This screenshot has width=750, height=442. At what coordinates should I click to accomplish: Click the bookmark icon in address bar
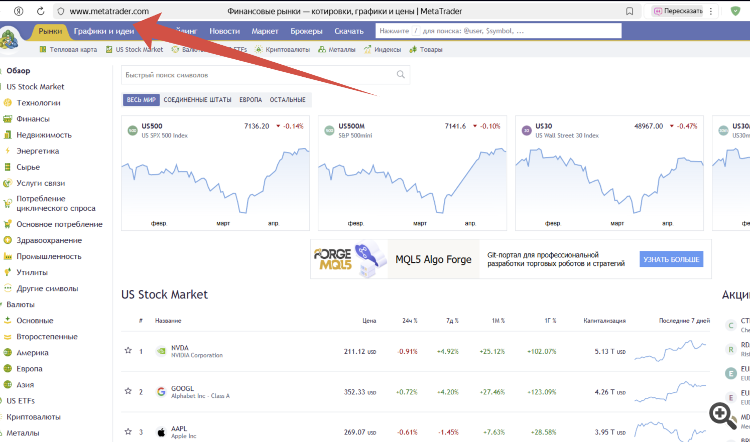(630, 11)
